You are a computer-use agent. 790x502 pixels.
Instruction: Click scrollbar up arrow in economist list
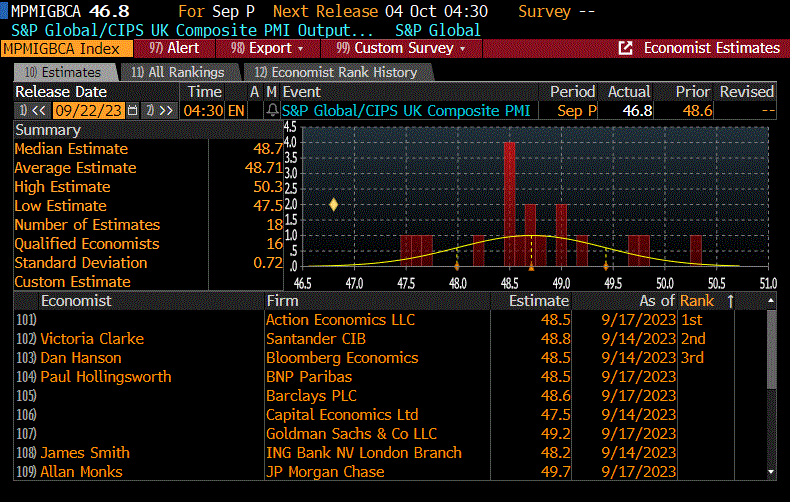pos(771,300)
